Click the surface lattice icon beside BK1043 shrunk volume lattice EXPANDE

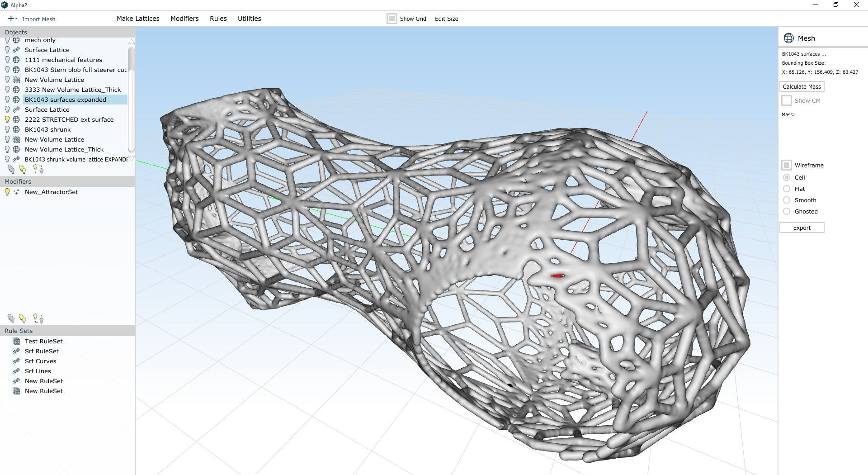[16, 159]
